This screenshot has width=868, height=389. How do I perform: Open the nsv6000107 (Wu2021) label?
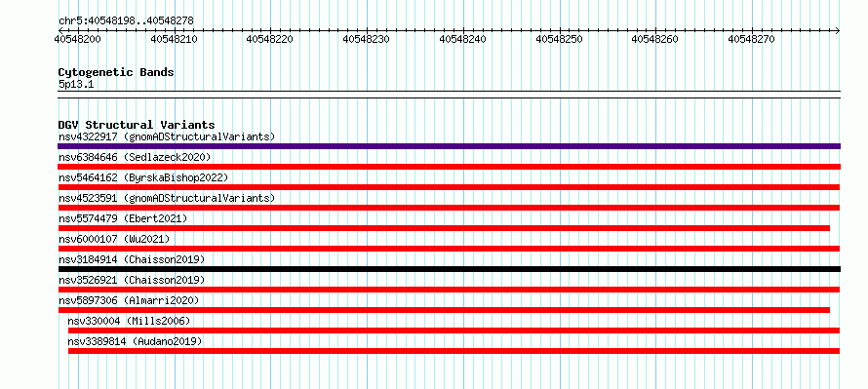114,239
